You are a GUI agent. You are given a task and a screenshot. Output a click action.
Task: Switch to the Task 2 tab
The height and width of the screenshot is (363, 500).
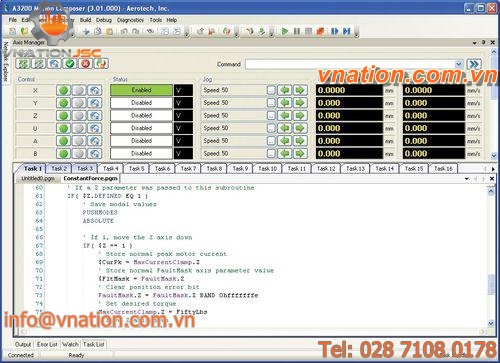[59, 169]
